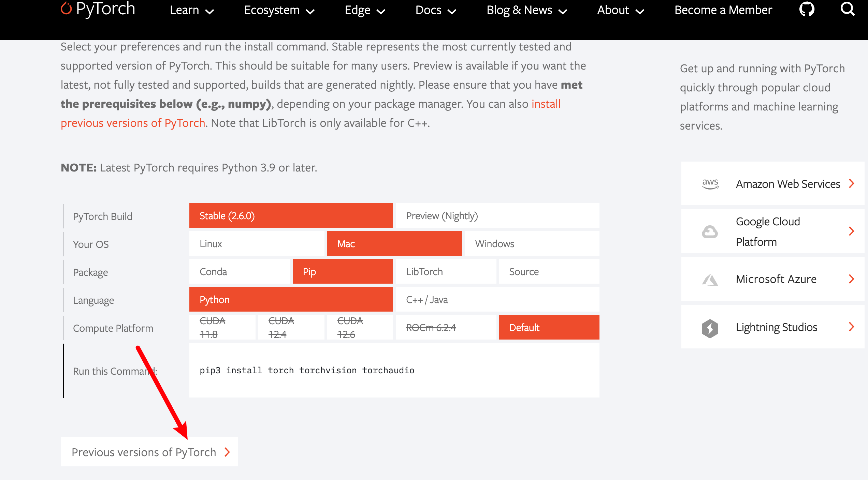Expand the Learn menu chevron
868x480 pixels.
[209, 12]
